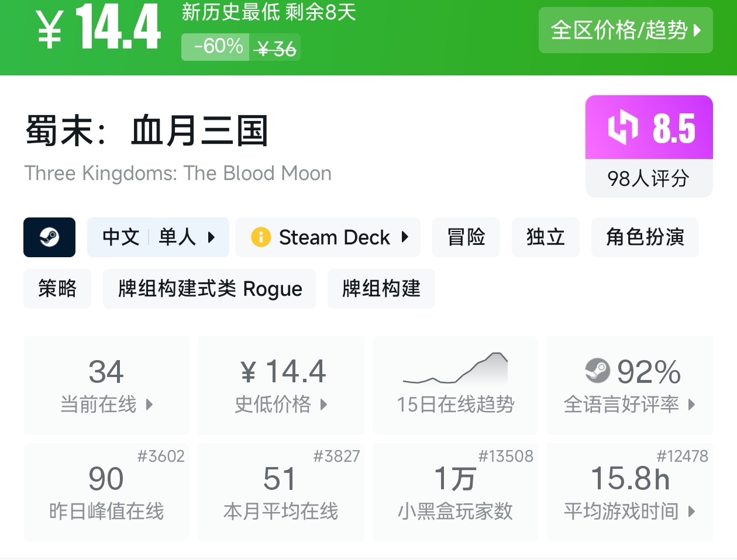
Task: Select the 策略 genre tag
Action: click(x=57, y=289)
